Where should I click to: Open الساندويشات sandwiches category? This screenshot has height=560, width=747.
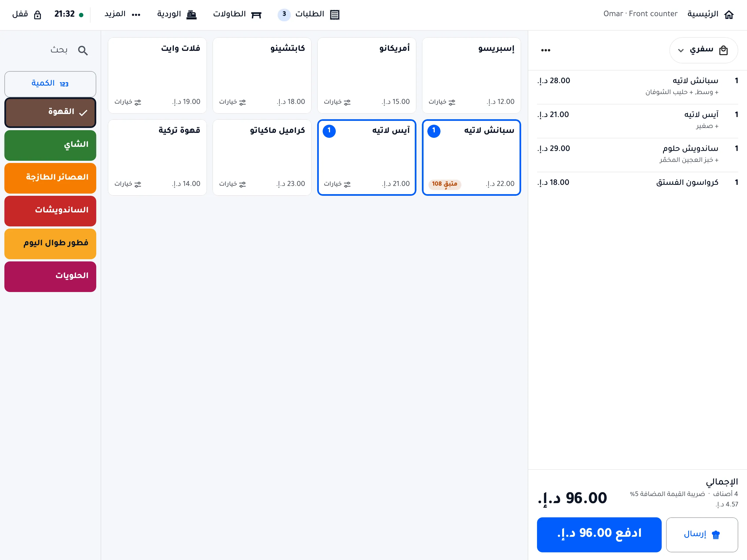point(50,211)
